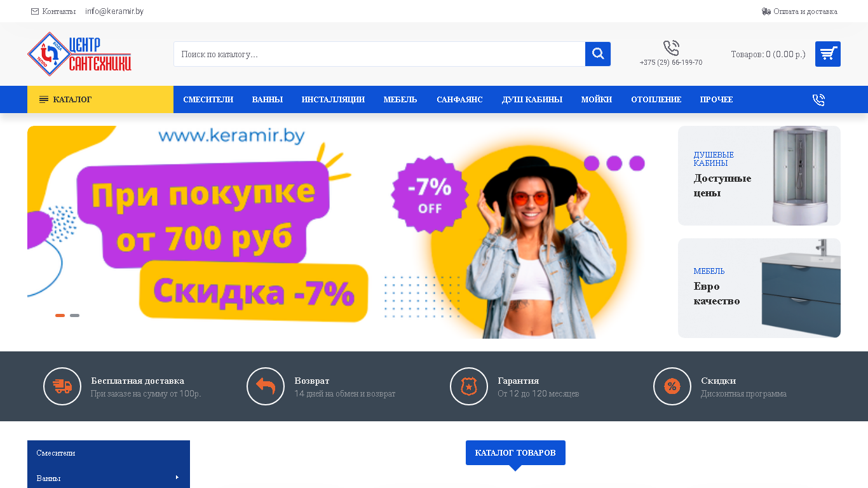Click the magnifier search button
868x488 pixels.
click(598, 54)
